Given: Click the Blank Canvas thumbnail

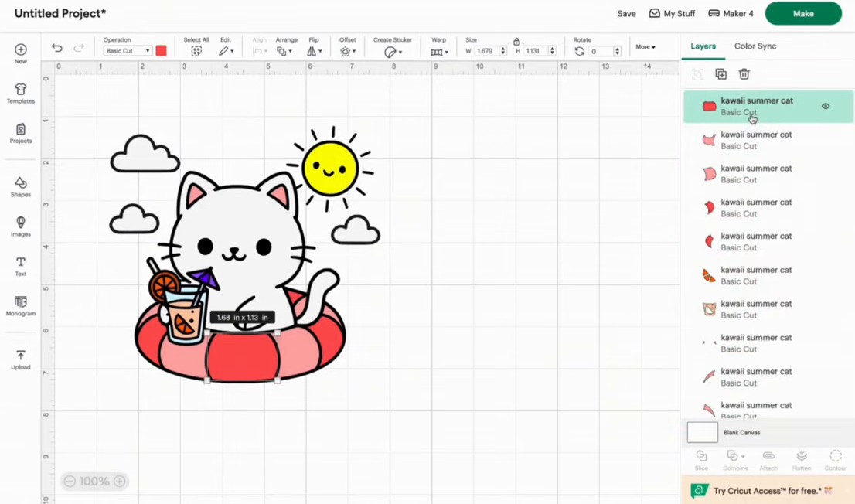Looking at the screenshot, I should [702, 432].
